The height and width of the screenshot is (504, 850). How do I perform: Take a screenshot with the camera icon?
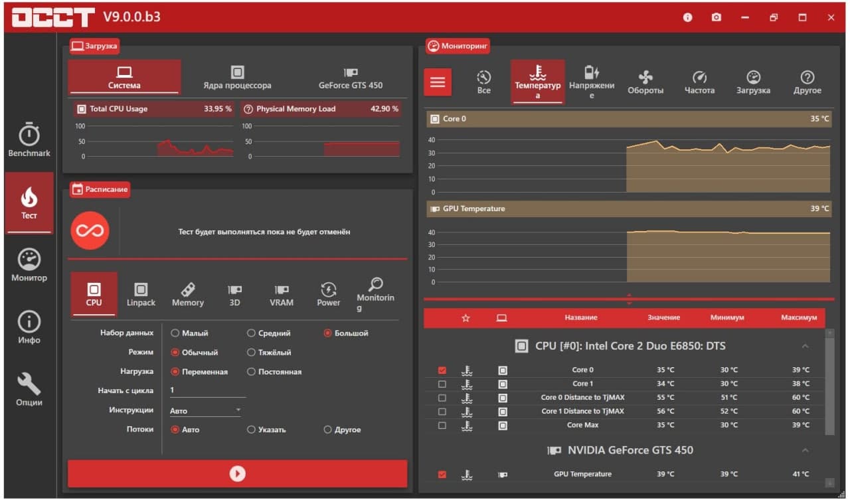(717, 17)
